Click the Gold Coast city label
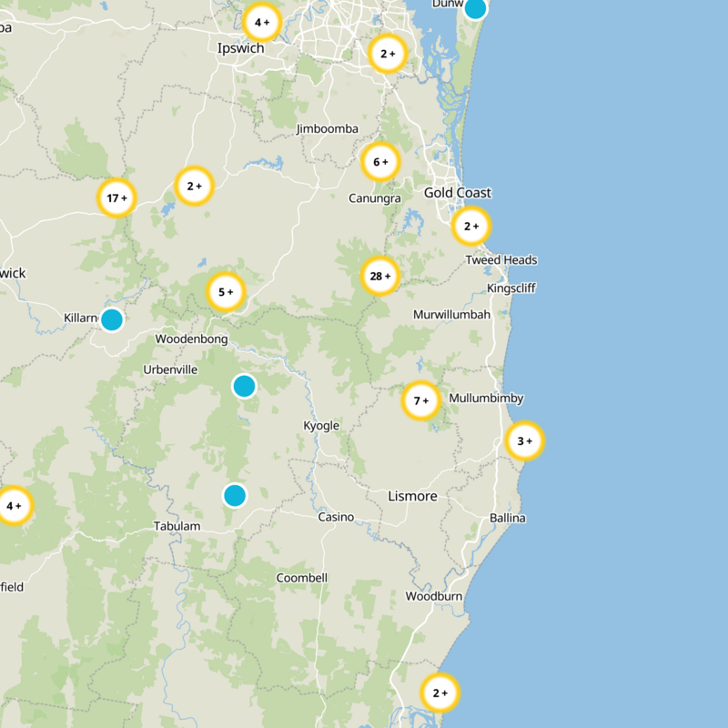 [458, 193]
